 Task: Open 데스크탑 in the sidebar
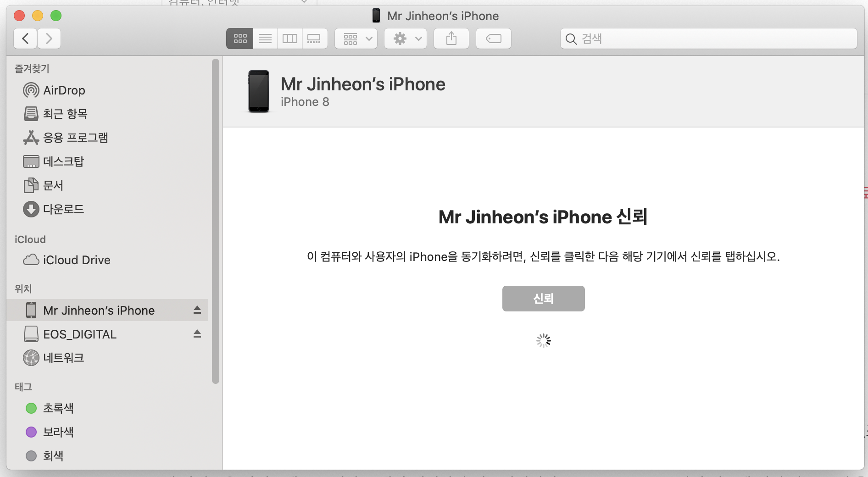click(108, 161)
